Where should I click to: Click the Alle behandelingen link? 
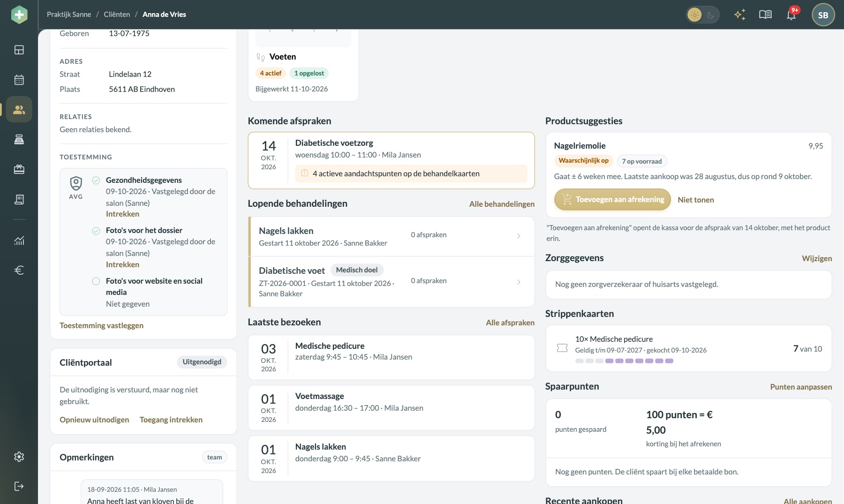[502, 204]
